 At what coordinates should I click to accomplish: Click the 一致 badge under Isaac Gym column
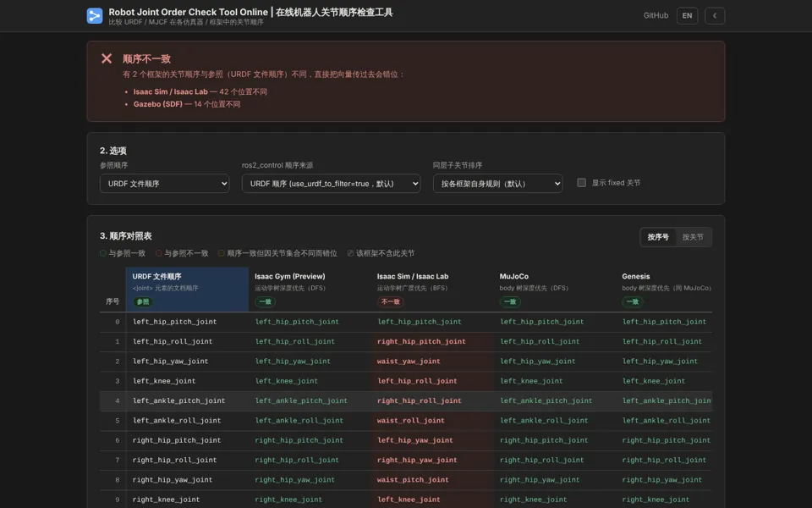point(265,301)
